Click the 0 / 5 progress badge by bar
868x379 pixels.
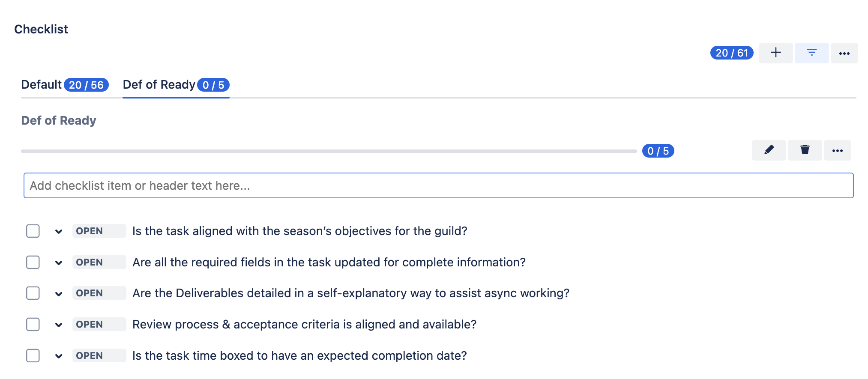click(658, 151)
